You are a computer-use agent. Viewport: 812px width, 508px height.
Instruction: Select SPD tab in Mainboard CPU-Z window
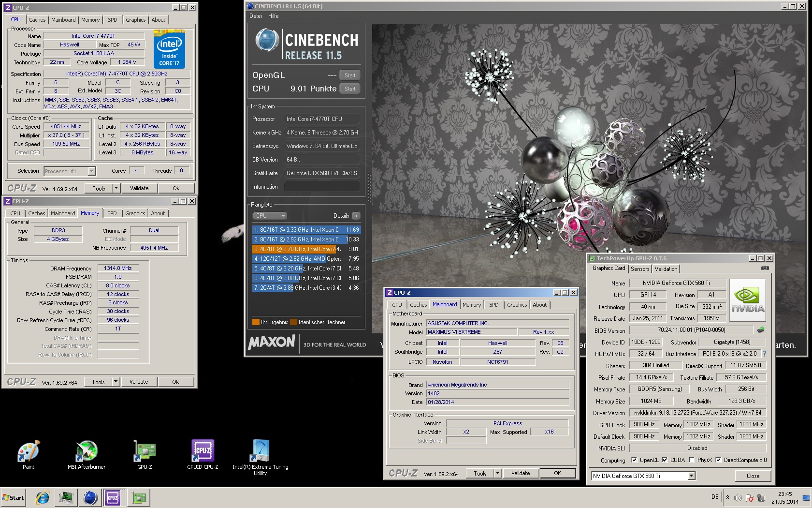(493, 305)
